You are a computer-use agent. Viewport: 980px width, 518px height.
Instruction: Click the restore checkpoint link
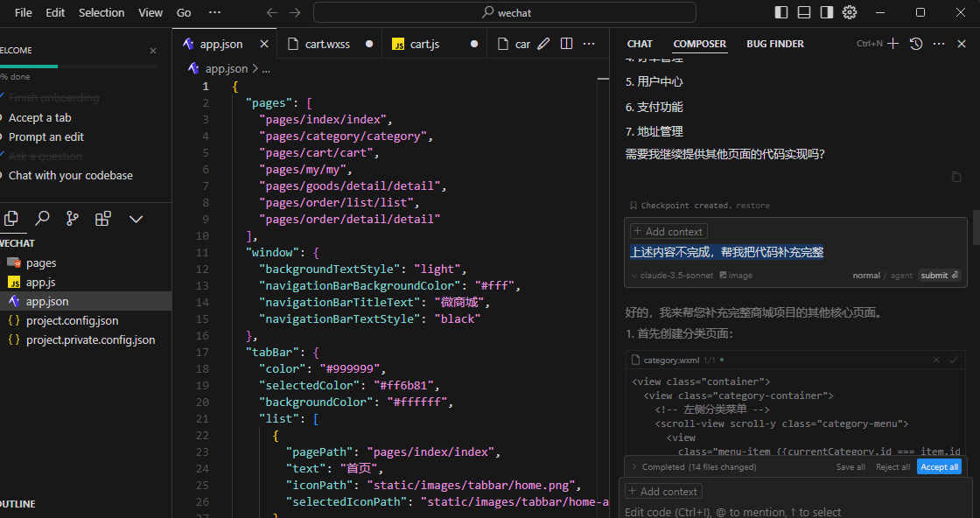[752, 206]
